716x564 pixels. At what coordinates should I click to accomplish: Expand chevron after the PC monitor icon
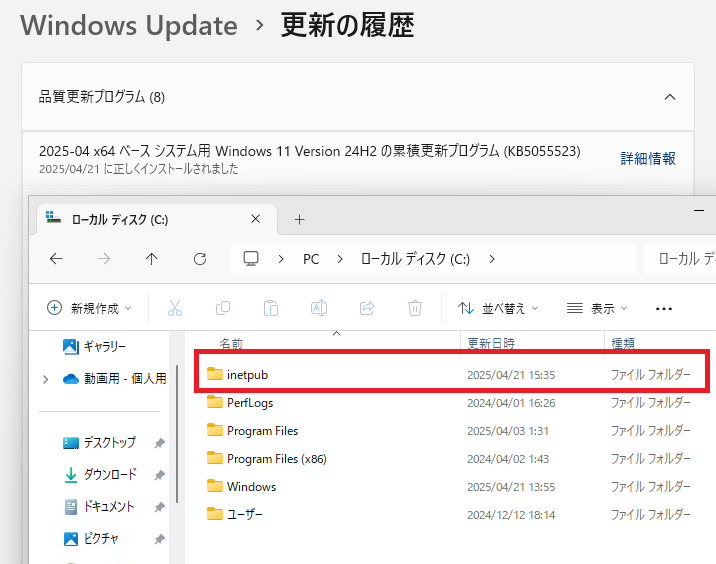click(x=281, y=259)
